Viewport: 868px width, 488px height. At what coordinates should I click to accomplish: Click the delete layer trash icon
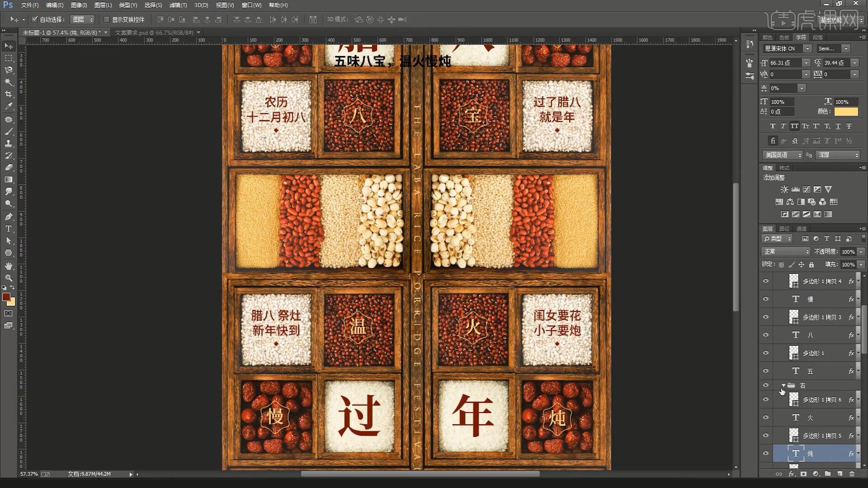(x=852, y=474)
